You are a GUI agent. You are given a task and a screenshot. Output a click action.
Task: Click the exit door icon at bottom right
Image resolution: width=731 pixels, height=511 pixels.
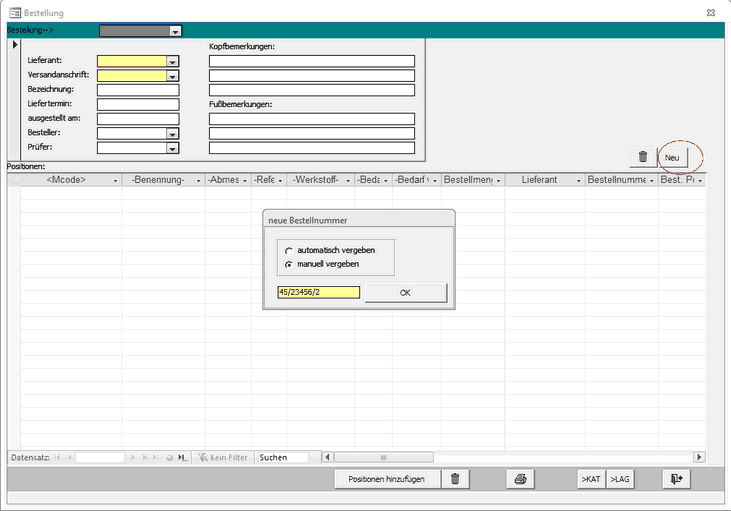click(677, 479)
